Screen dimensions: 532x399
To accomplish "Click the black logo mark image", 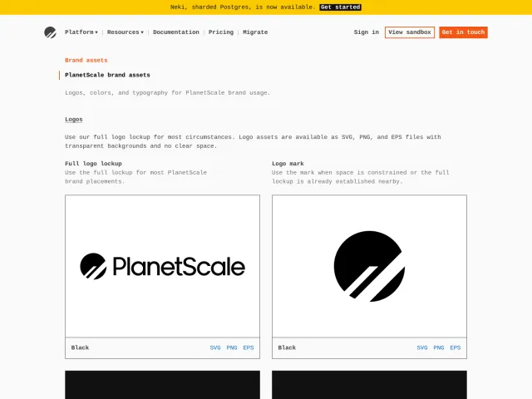I will [369, 266].
